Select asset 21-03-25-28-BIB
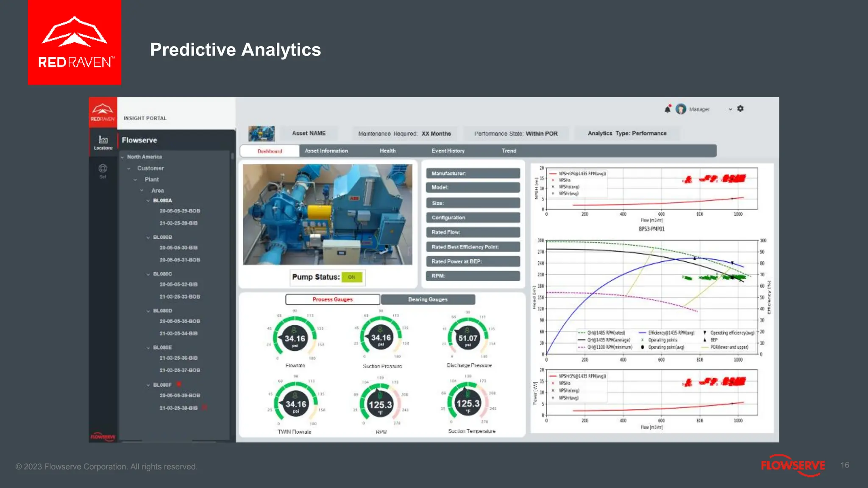 tap(178, 223)
